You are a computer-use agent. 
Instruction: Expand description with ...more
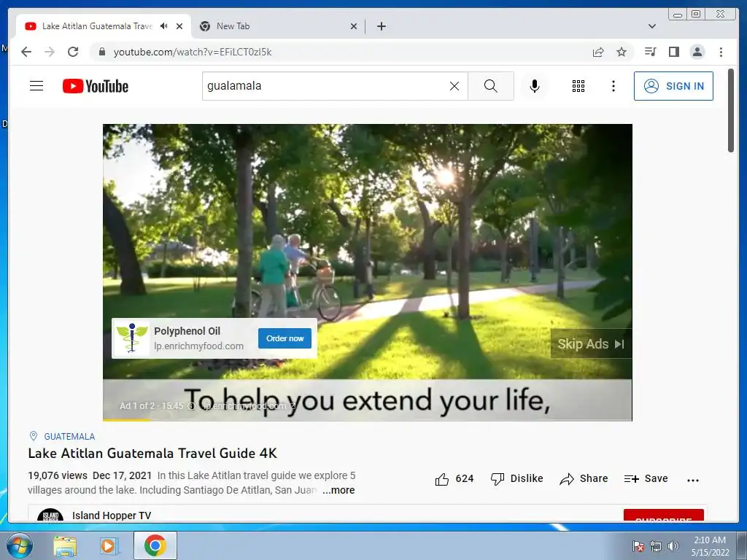[338, 490]
